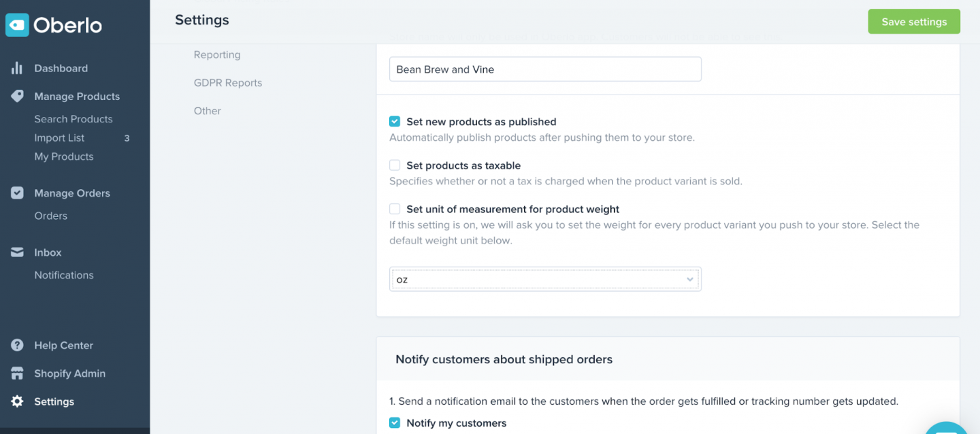Uncheck Set new products as published

[395, 122]
